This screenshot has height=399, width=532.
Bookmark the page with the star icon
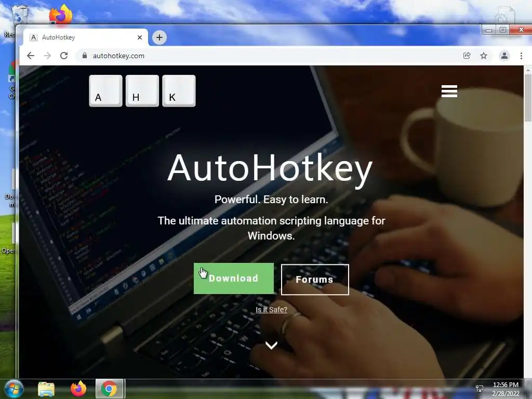coord(484,56)
